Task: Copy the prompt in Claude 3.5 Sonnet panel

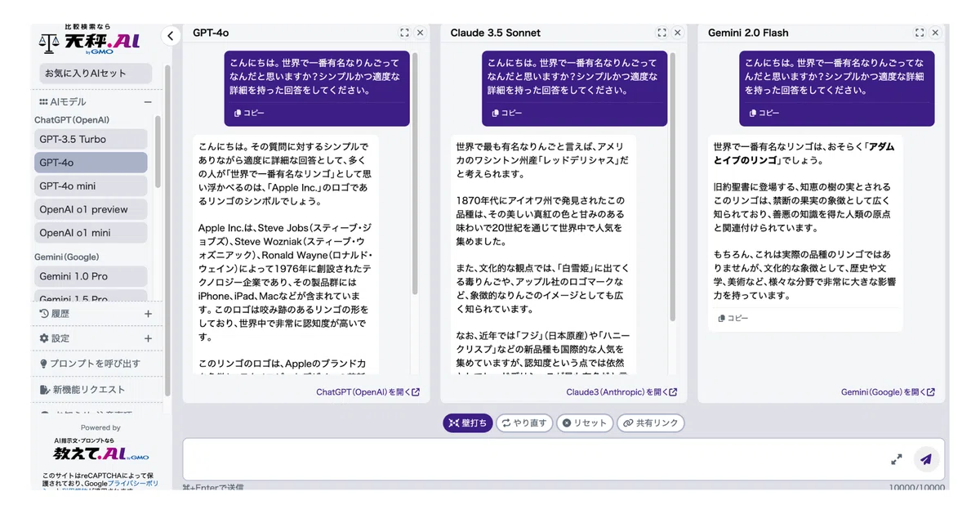Action: 506,113
